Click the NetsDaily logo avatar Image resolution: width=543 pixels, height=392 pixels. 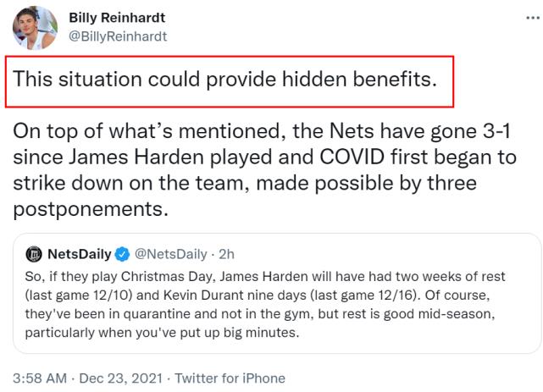(x=33, y=253)
